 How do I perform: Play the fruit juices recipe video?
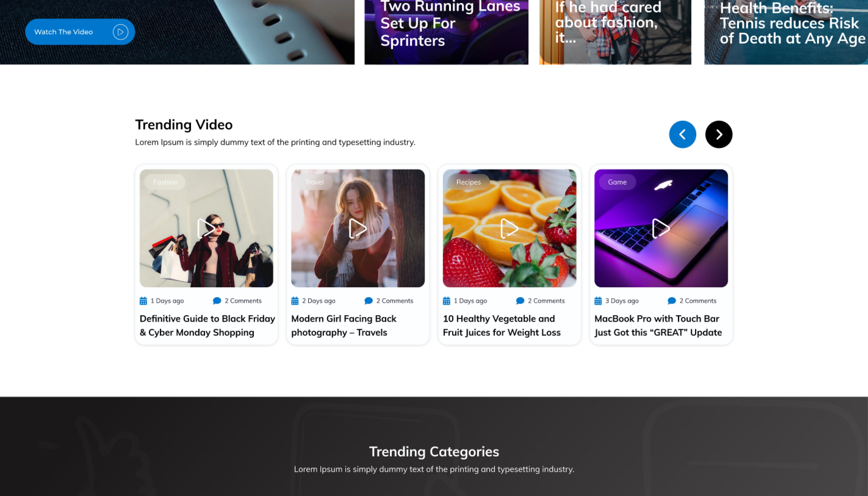(x=509, y=228)
